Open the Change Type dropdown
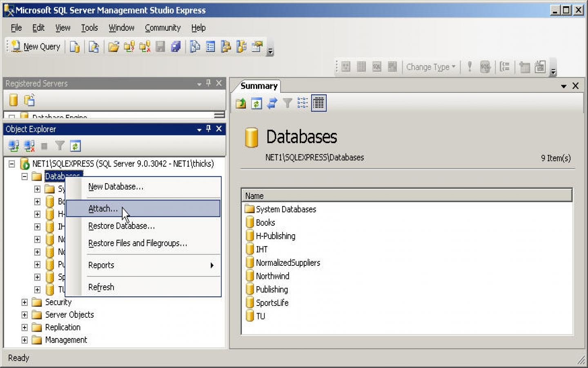 [430, 67]
